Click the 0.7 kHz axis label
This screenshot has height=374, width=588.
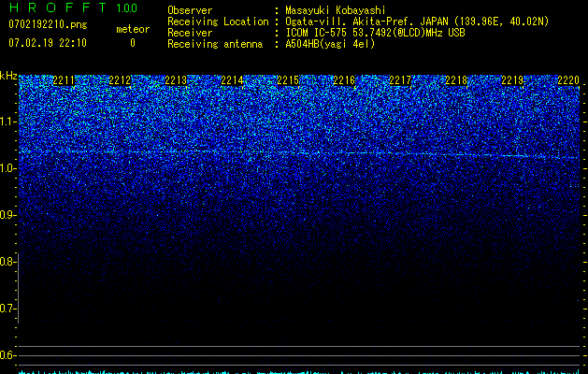coord(7,309)
